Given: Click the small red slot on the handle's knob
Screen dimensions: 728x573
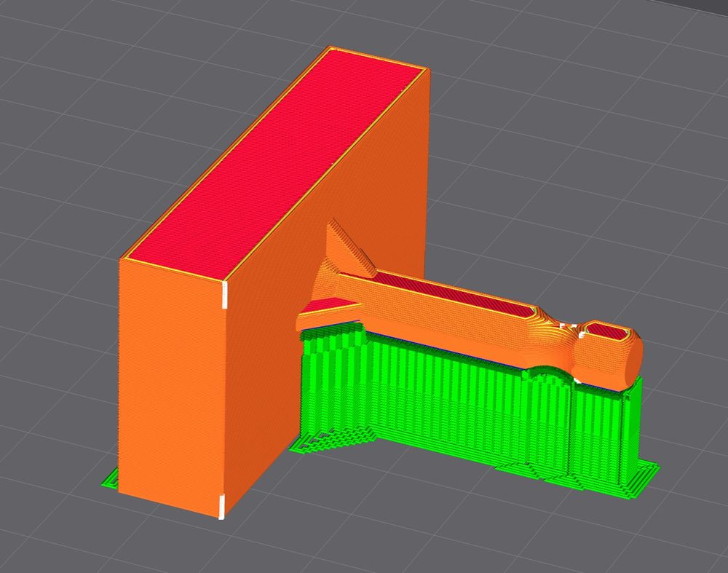Looking at the screenshot, I should [x=607, y=331].
